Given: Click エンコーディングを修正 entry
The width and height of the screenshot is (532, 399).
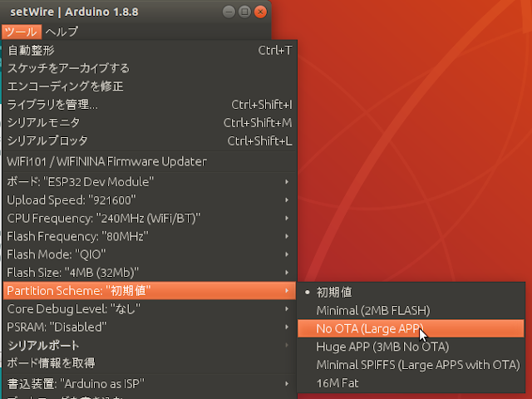Looking at the screenshot, I should click(150, 86).
